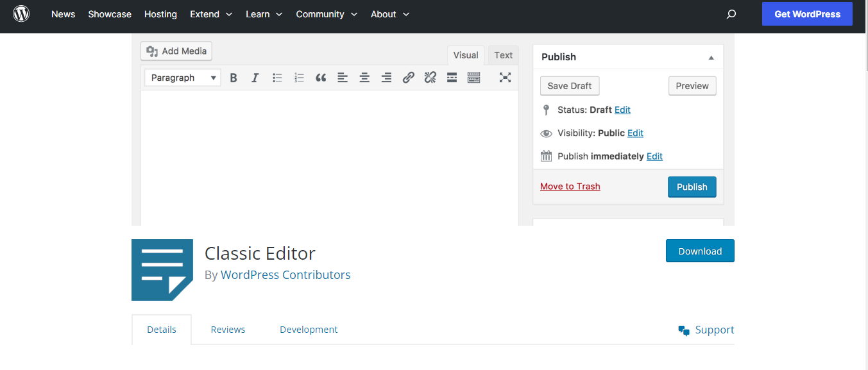Select the Development tab
The width and height of the screenshot is (868, 370).
[309, 330]
